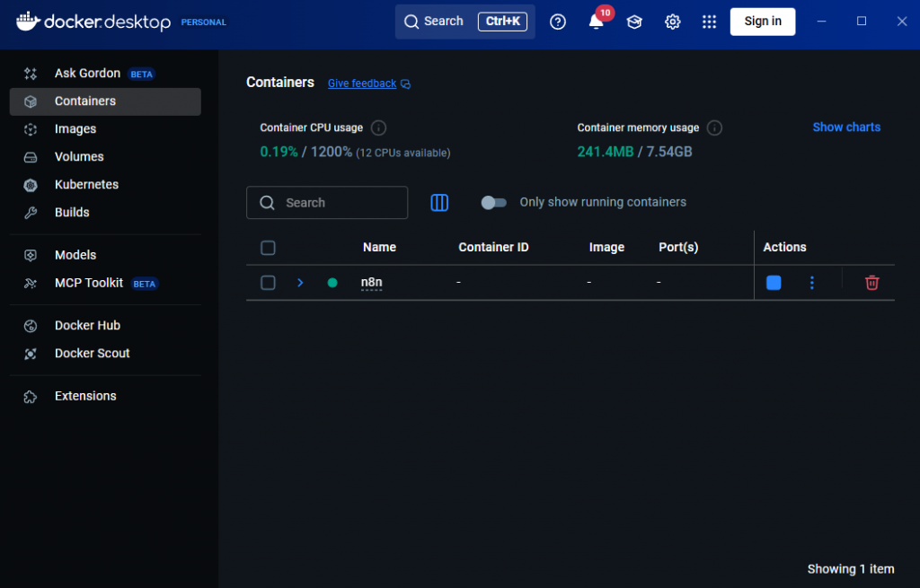The height and width of the screenshot is (588, 920).
Task: Click the Docker Scout icon
Action: pyautogui.click(x=31, y=354)
